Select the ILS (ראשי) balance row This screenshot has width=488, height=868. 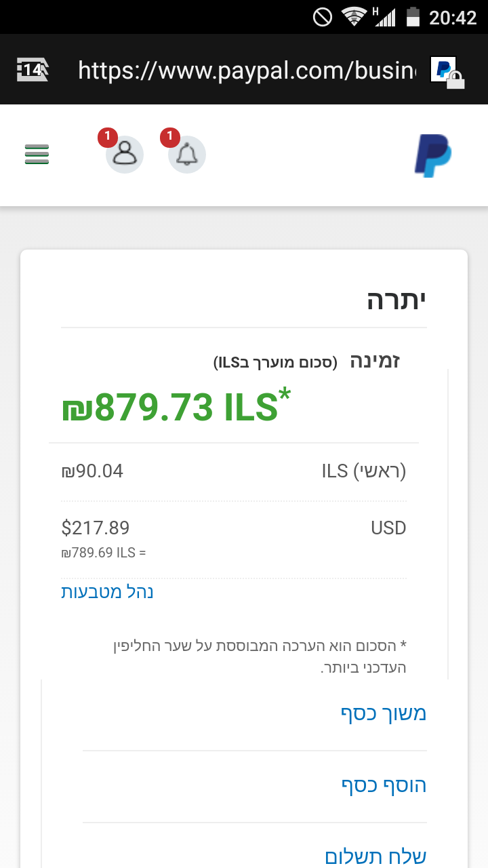pos(234,471)
